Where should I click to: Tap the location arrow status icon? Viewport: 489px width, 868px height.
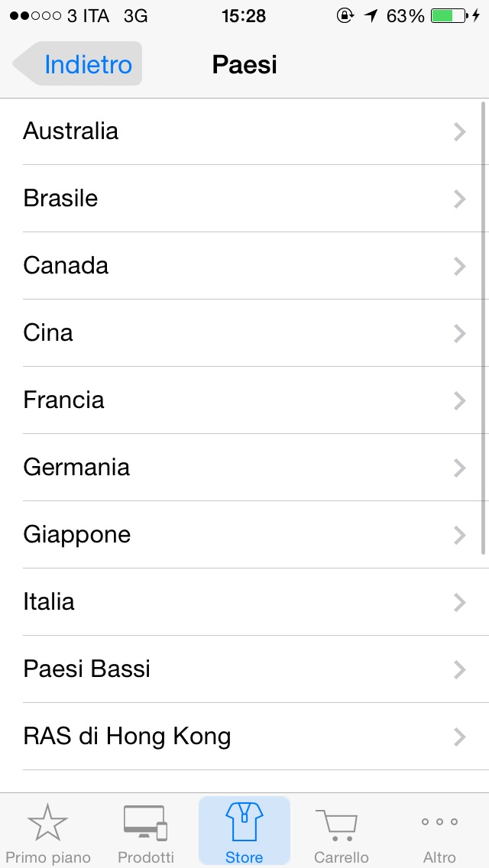(371, 16)
